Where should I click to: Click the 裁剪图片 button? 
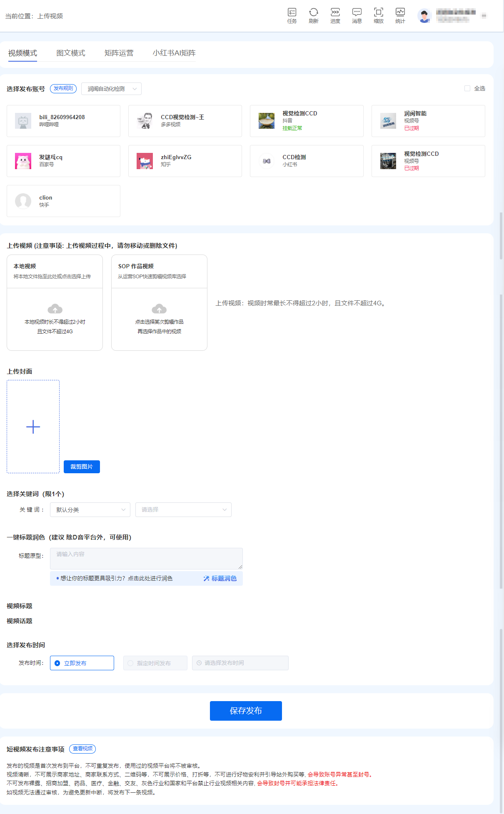click(x=82, y=467)
